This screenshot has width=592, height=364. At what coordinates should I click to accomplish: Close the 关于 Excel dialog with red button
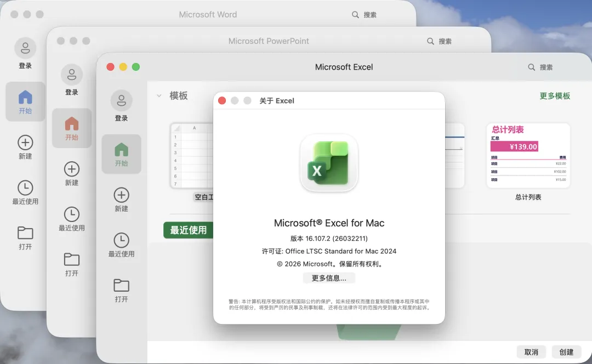tap(222, 100)
